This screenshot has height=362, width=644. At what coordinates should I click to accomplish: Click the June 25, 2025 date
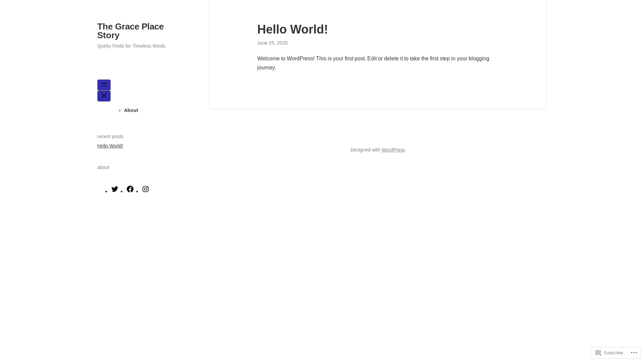pyautogui.click(x=272, y=43)
